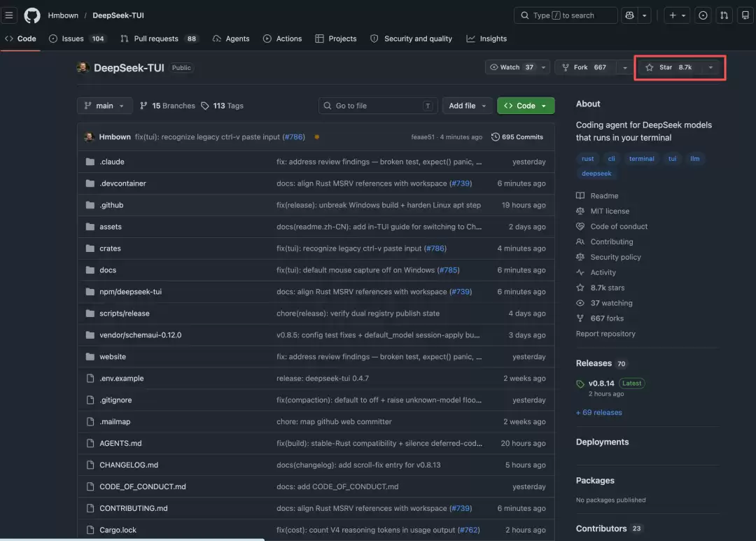Expand the Copilot dropdown arrow in header
Screen dimensions: 756x541
tap(644, 15)
